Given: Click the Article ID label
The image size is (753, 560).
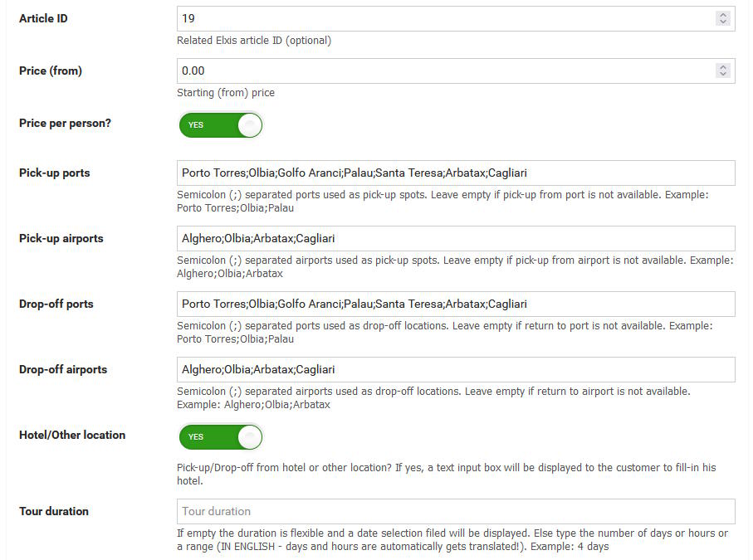Looking at the screenshot, I should 43,19.
